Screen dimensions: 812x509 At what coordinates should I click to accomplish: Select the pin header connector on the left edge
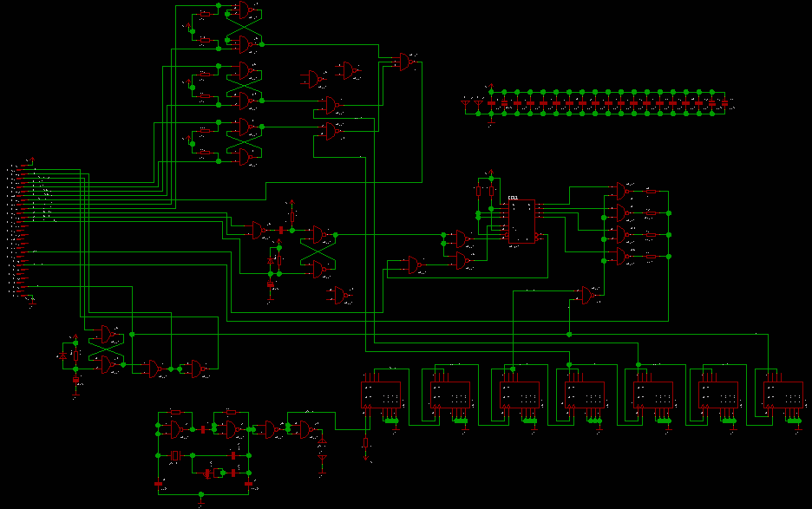[x=20, y=230]
